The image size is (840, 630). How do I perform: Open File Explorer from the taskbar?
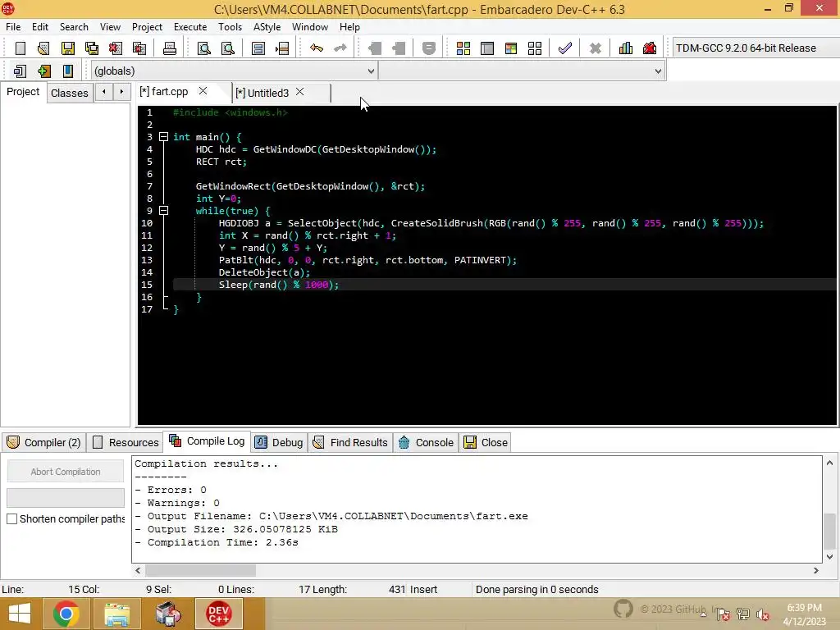(116, 614)
